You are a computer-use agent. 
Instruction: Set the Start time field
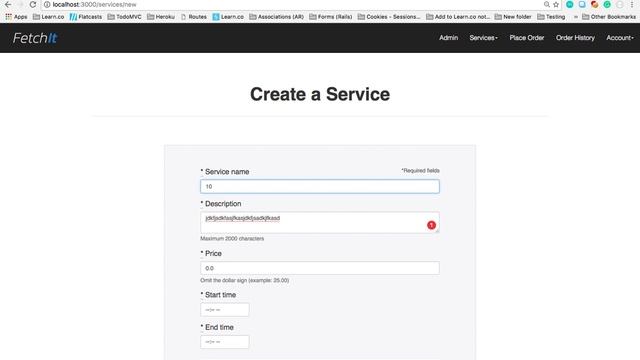(x=224, y=310)
